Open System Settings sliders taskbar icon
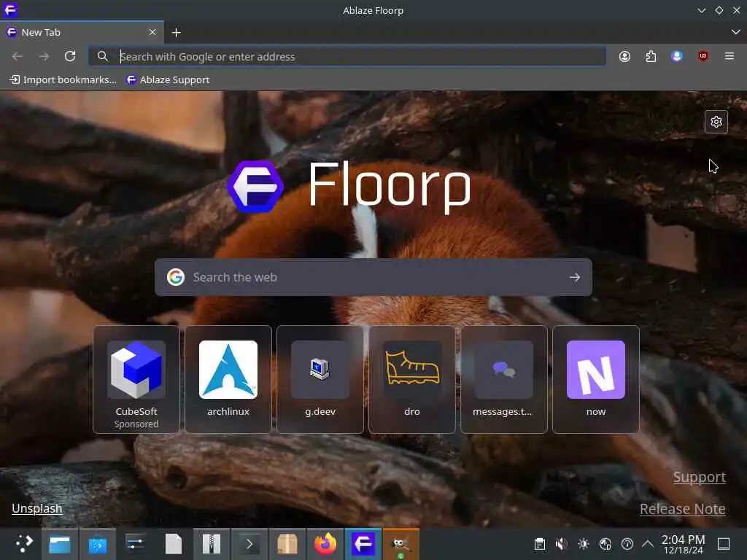The height and width of the screenshot is (560, 747). click(x=135, y=544)
